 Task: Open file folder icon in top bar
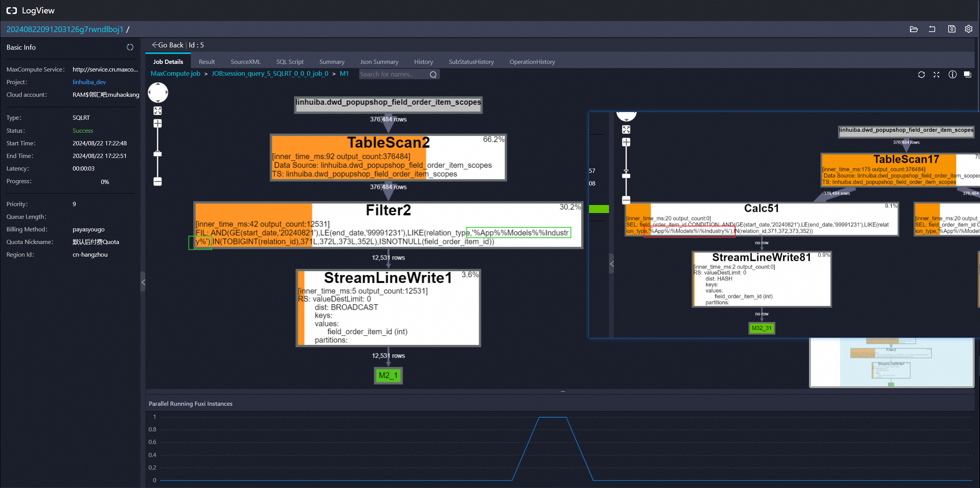click(x=914, y=29)
